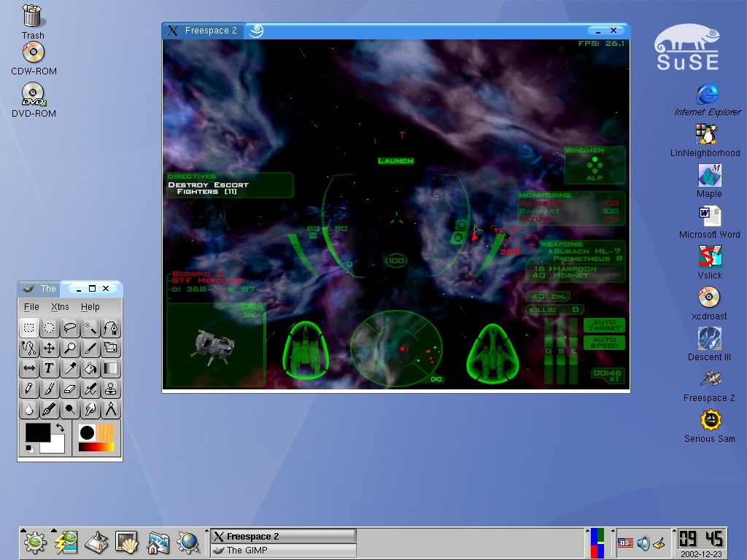Choose the Ink pen tool
This screenshot has width=747, height=560.
(x=50, y=410)
